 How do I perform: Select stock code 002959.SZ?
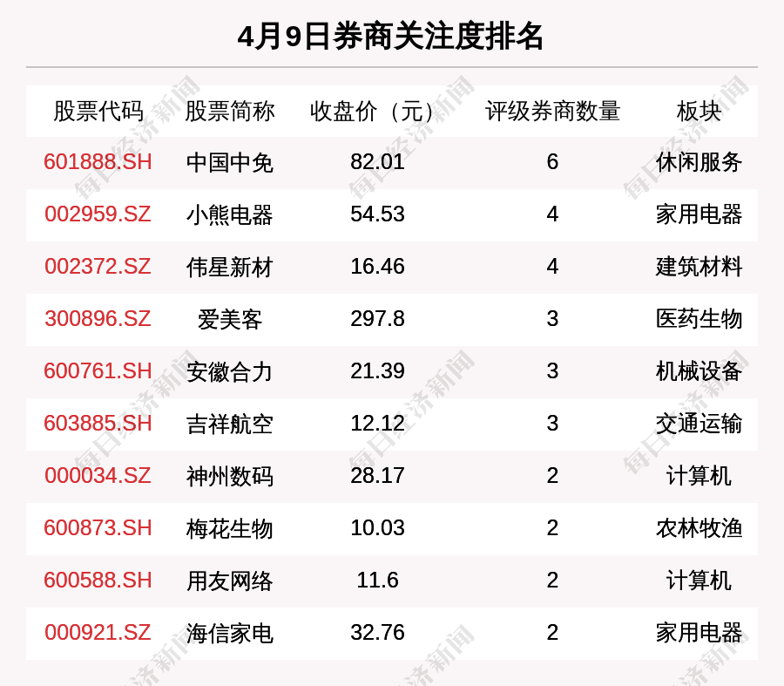(98, 214)
